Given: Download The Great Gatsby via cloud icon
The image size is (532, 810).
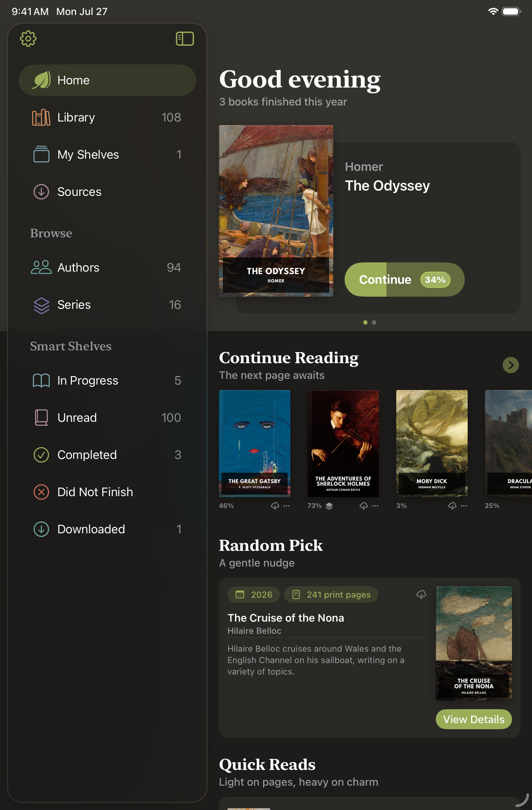Looking at the screenshot, I should pos(275,506).
